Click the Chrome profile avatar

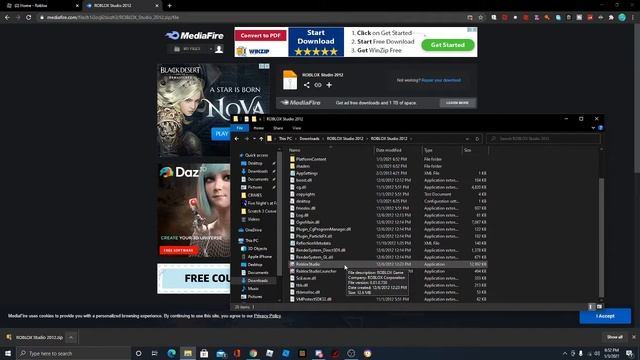tap(622, 18)
